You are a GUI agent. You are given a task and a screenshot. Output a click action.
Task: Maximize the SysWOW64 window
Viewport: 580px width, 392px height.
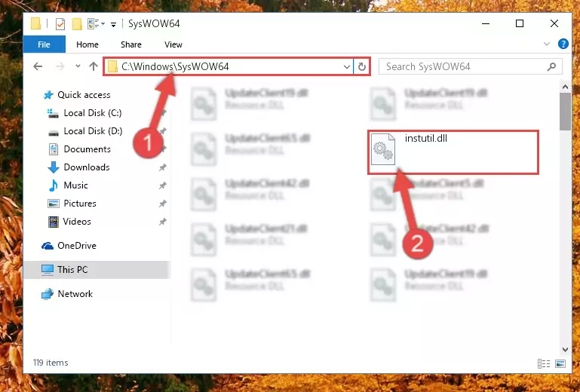[x=520, y=23]
